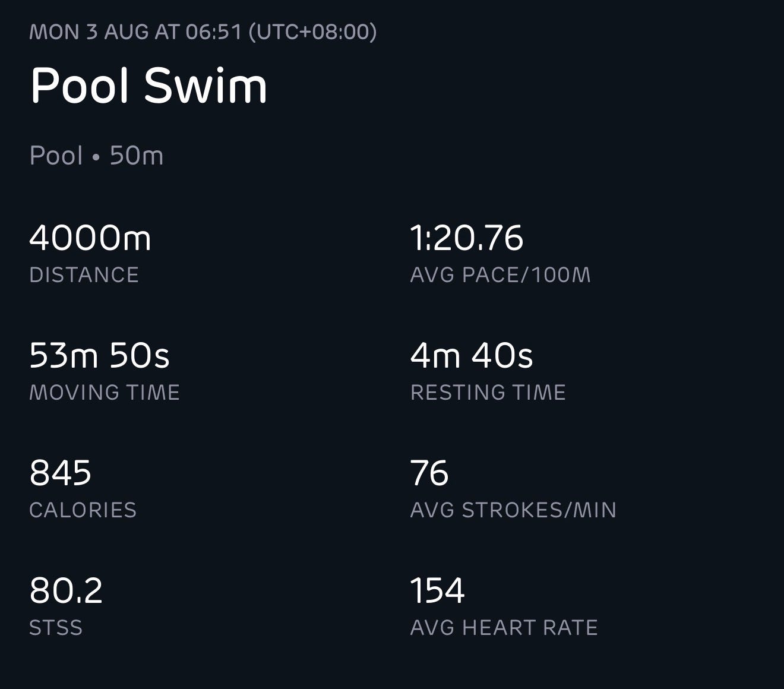The image size is (784, 689).
Task: Click the 53m 50s moving time value
Action: click(x=99, y=355)
